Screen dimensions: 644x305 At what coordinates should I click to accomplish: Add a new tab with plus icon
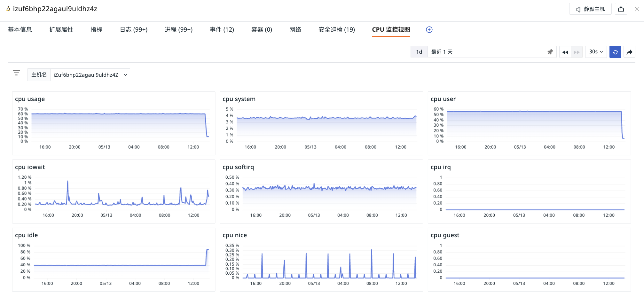[429, 30]
